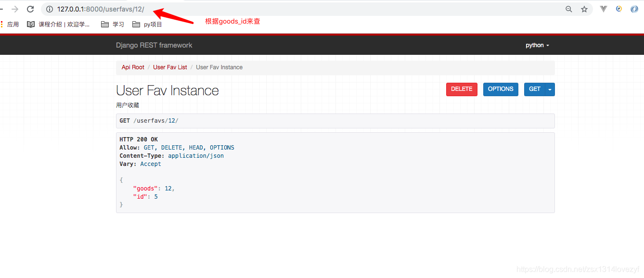Select the GET /userfavs/12/ request line
The height and width of the screenshot is (278, 644).
(149, 121)
